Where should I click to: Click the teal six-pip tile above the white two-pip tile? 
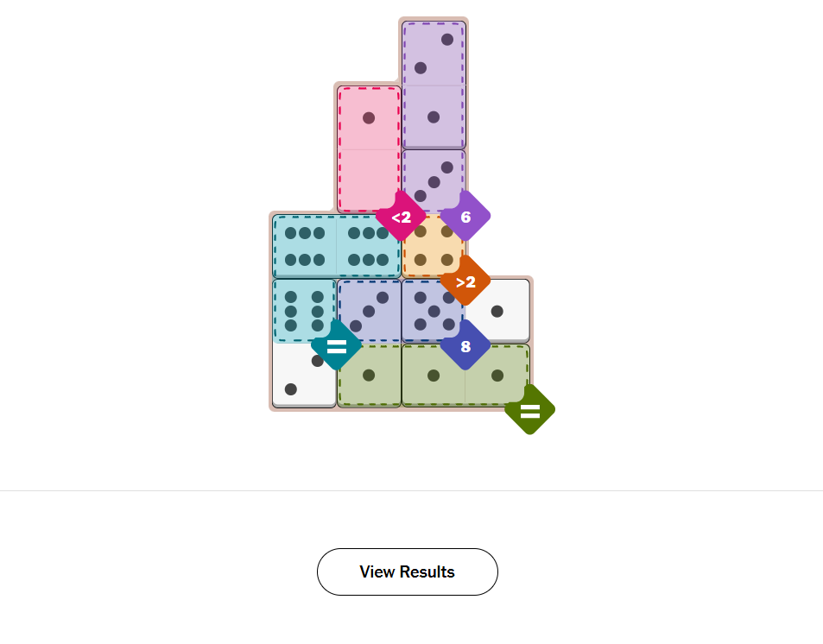pos(304,310)
